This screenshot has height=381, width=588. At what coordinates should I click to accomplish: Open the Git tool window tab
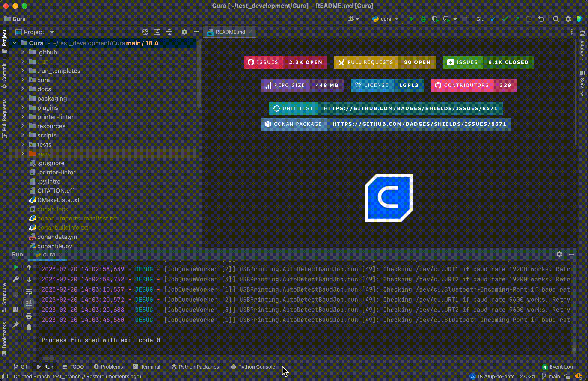point(21,367)
